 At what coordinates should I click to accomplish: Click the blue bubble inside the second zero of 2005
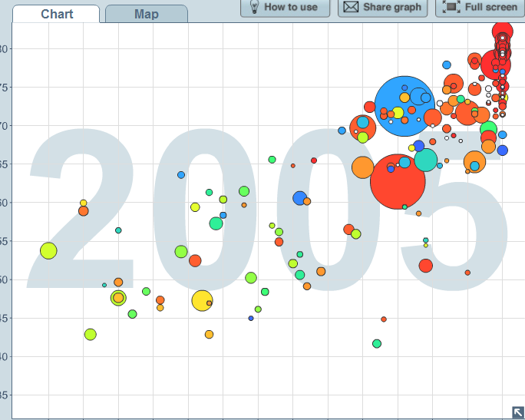pyautogui.click(x=299, y=198)
